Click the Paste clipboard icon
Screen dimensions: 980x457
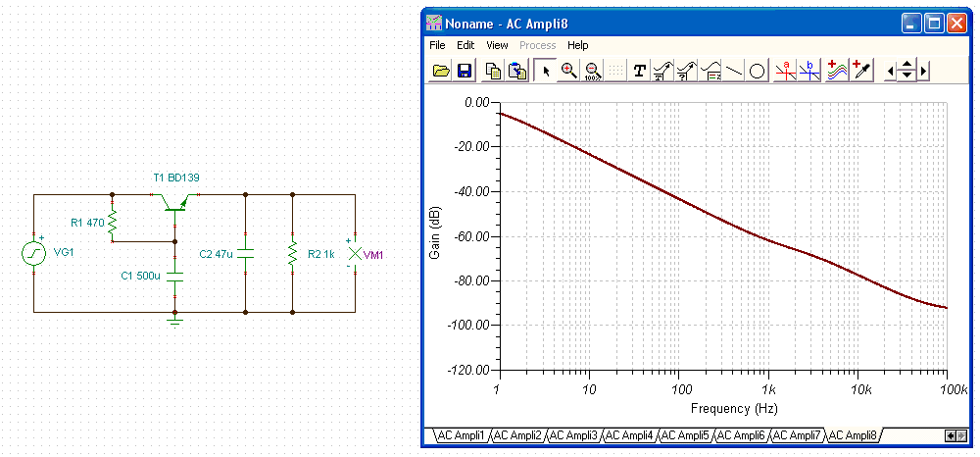pyautogui.click(x=517, y=71)
